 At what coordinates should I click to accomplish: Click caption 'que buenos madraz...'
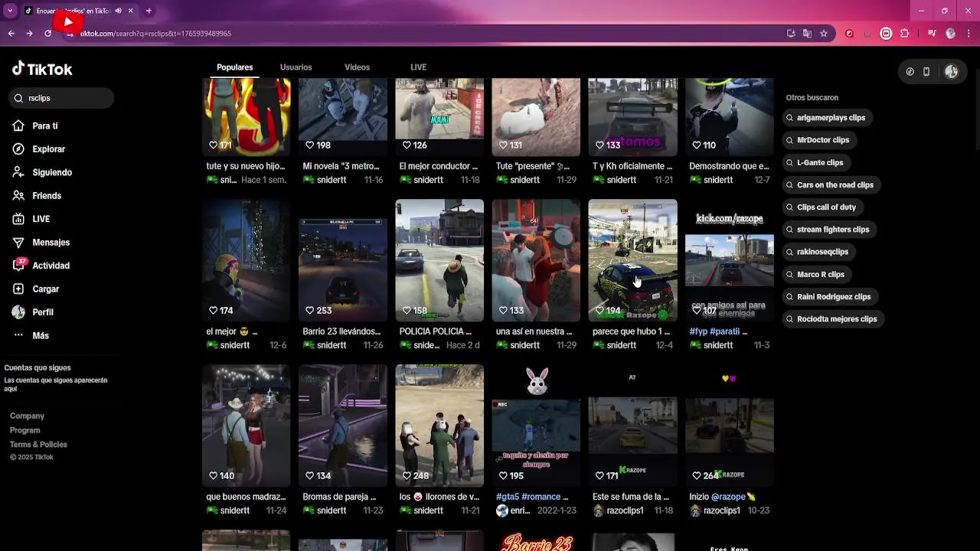pyautogui.click(x=246, y=497)
